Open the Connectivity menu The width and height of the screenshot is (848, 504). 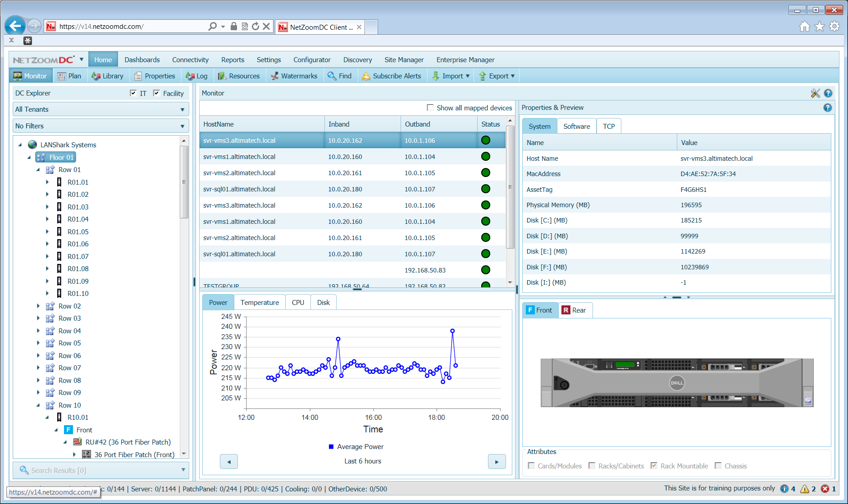click(x=190, y=60)
